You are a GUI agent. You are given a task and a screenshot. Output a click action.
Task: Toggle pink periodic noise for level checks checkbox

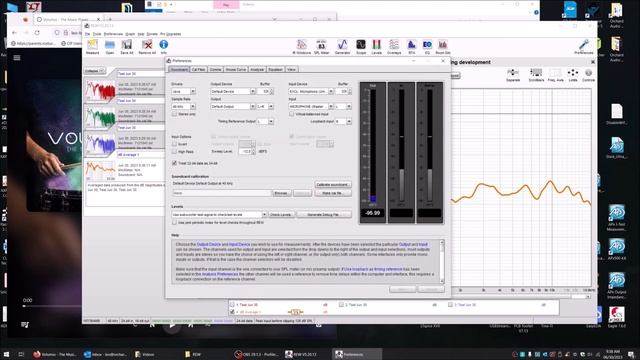(x=174, y=222)
